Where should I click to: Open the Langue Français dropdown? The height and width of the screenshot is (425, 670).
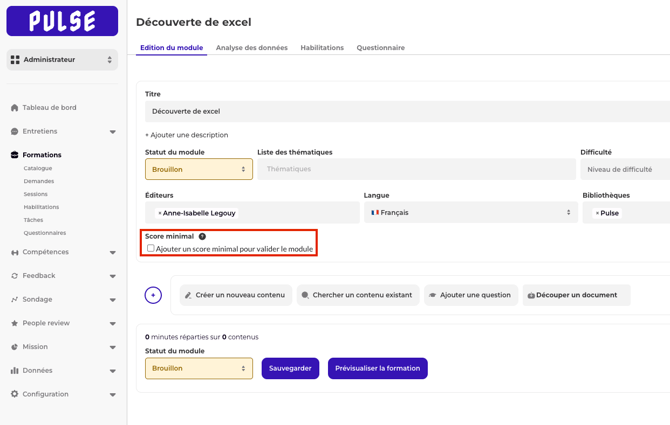(470, 213)
